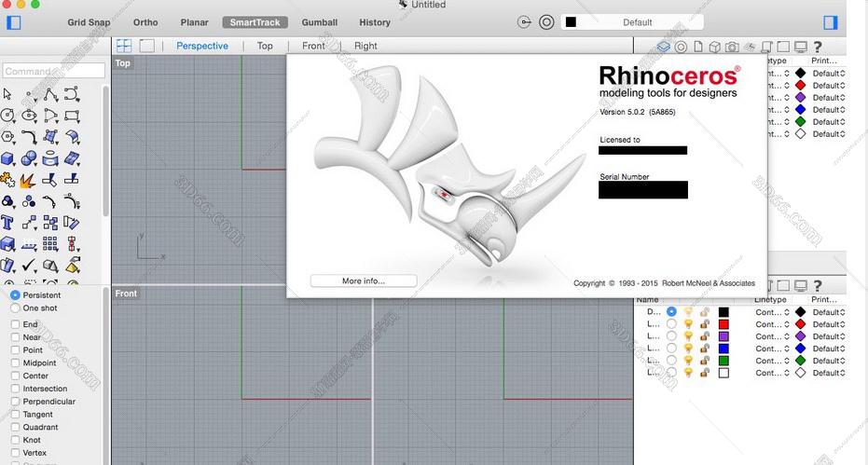Click the purple layer color swatch
This screenshot has width=868, height=465.
pyautogui.click(x=723, y=336)
